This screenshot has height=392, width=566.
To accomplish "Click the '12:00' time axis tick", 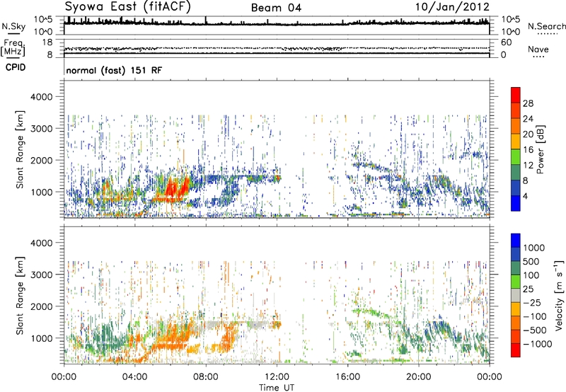I will pyautogui.click(x=277, y=377).
